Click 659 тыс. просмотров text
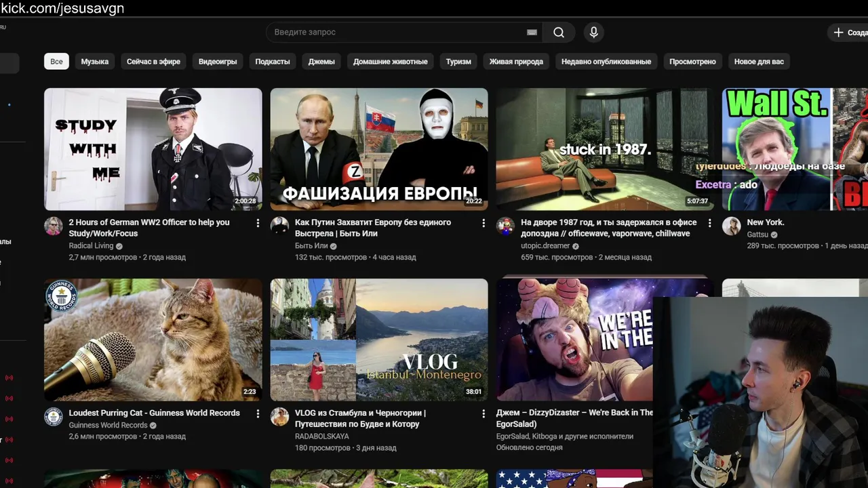Viewport: 868px width, 488px height. 557,258
